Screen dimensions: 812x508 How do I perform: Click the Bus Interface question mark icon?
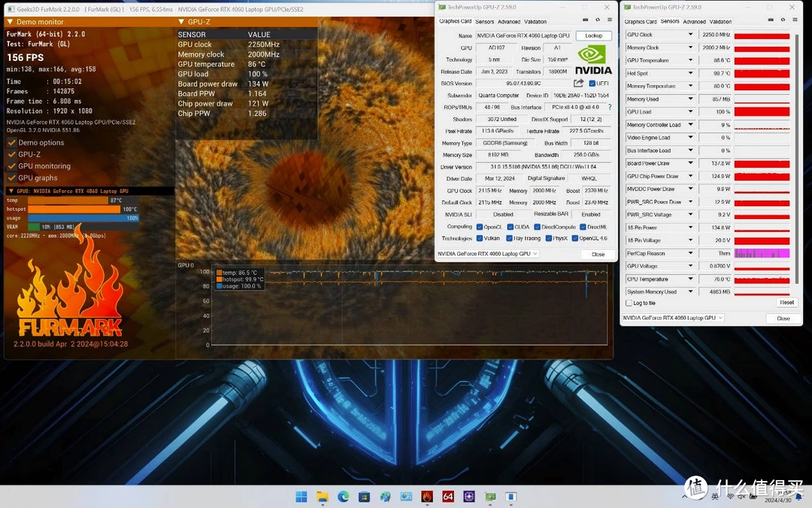[x=610, y=108]
